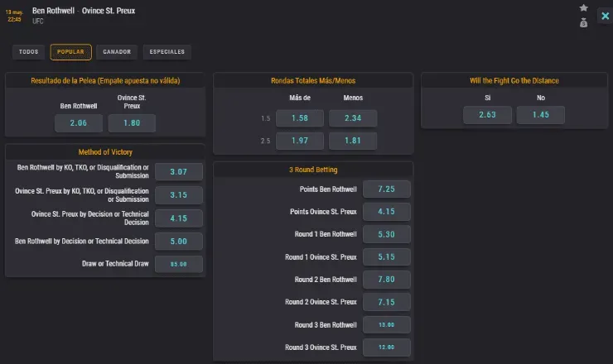Pick Rothwell by KO/TKO at 3.07
This screenshot has height=364, width=613.
click(177, 172)
